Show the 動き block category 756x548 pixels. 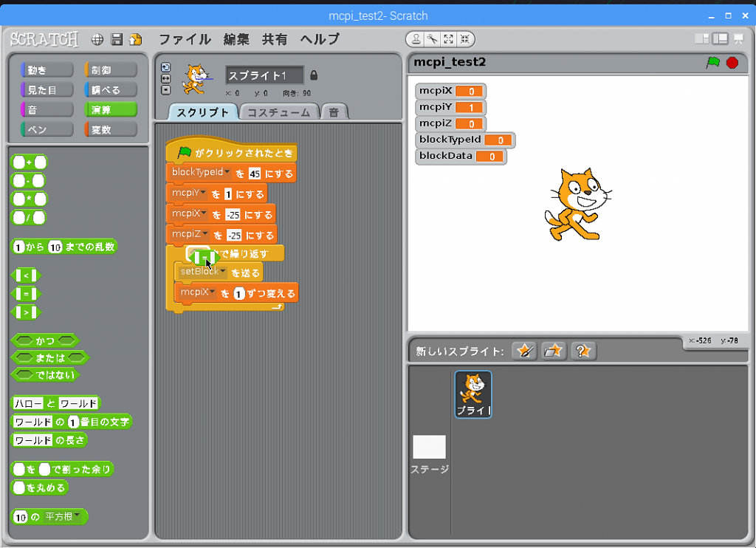47,70
